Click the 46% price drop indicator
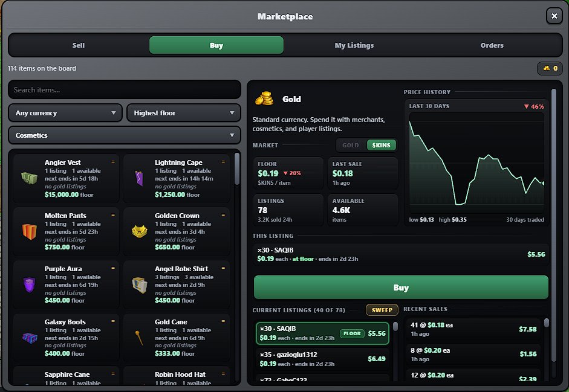 [534, 107]
